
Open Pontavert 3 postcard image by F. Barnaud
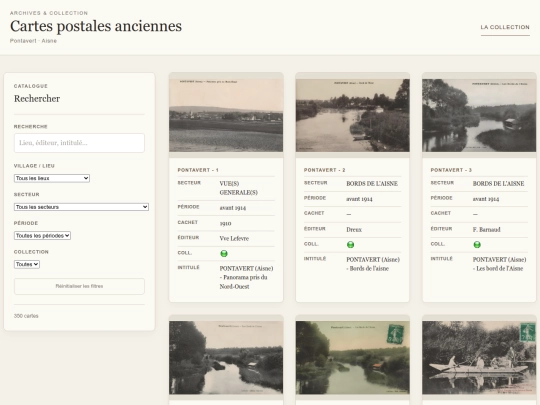tap(479, 115)
